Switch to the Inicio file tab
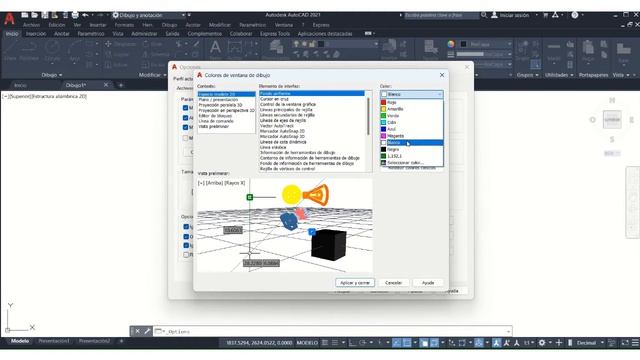The height and width of the screenshot is (360, 640). (20, 85)
